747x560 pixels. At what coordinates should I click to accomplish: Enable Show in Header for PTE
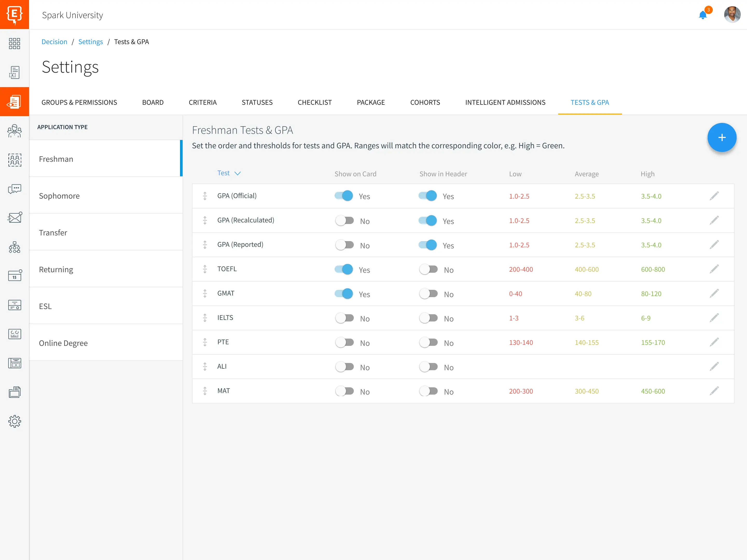click(x=428, y=342)
